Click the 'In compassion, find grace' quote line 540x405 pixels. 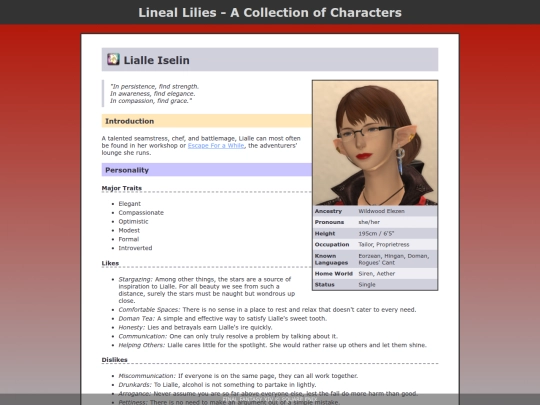click(x=151, y=101)
